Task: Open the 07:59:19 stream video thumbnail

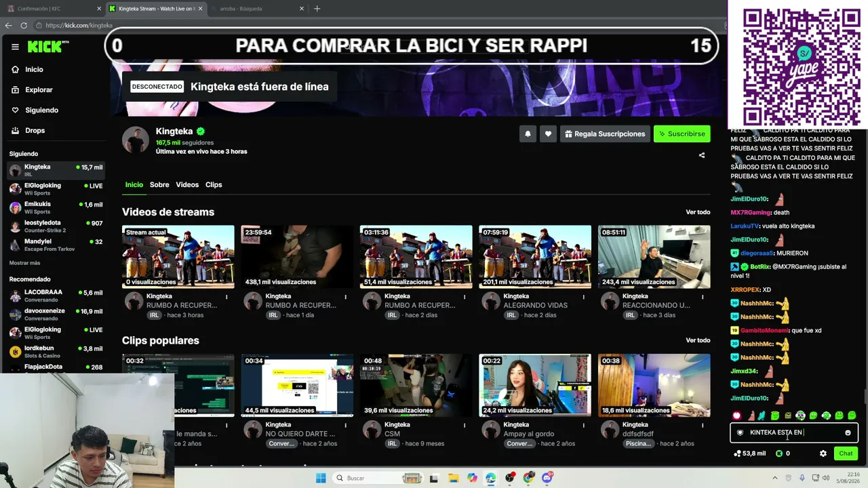Action: (x=535, y=256)
